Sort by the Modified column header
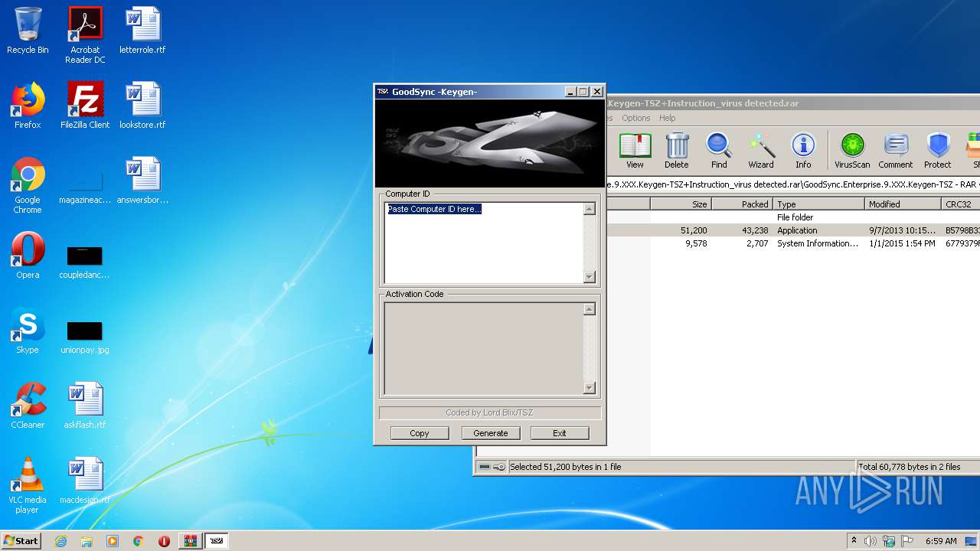This screenshot has height=551, width=980. 903,204
